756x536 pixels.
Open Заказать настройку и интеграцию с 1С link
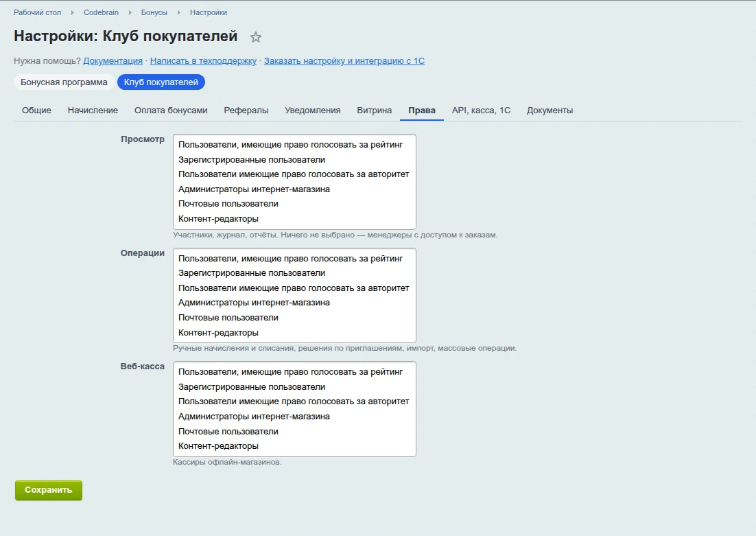tap(344, 61)
